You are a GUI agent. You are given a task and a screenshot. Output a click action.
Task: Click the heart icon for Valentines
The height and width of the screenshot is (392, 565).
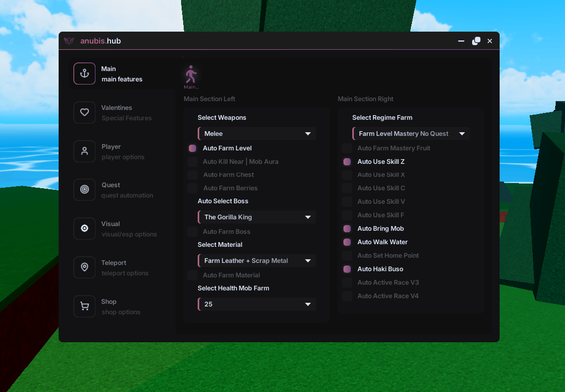point(85,113)
